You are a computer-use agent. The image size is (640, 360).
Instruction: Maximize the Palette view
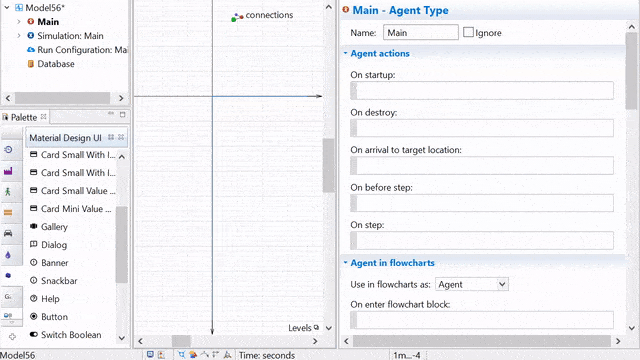coord(122,115)
